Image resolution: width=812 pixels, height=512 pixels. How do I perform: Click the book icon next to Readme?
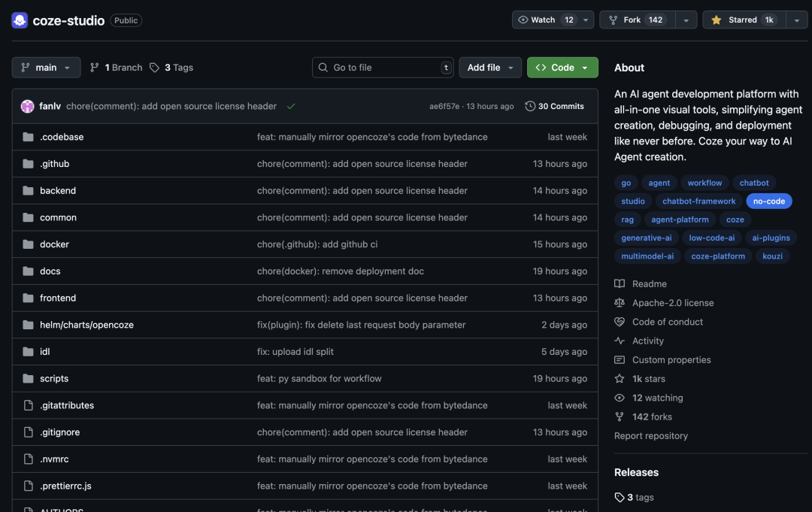pos(620,283)
